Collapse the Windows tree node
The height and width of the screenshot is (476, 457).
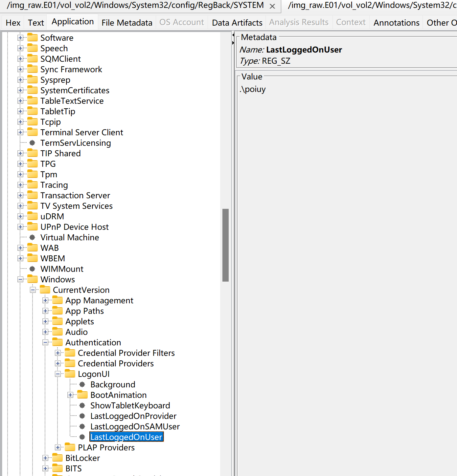tap(20, 279)
